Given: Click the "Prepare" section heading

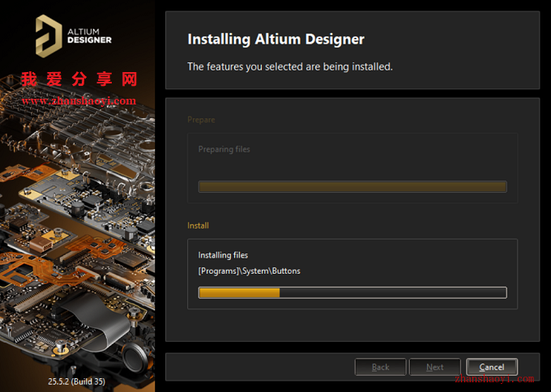Looking at the screenshot, I should [201, 120].
